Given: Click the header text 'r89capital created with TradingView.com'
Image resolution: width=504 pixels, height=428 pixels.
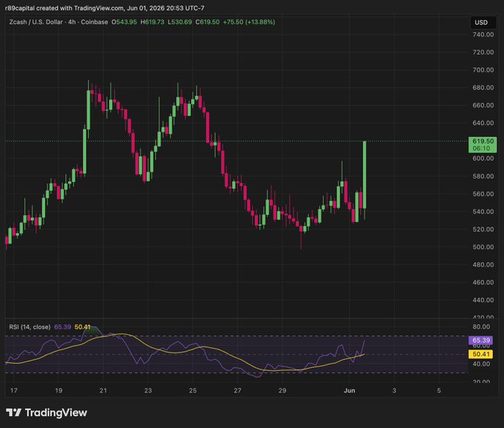Looking at the screenshot, I should [64, 8].
